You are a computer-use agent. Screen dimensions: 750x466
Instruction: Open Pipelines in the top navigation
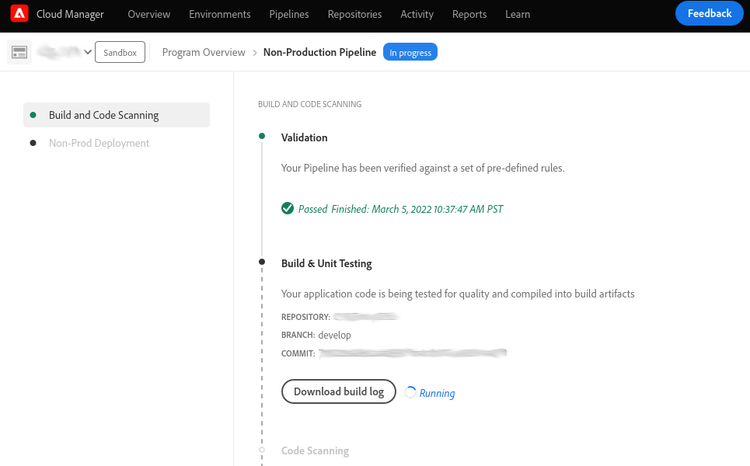point(289,14)
